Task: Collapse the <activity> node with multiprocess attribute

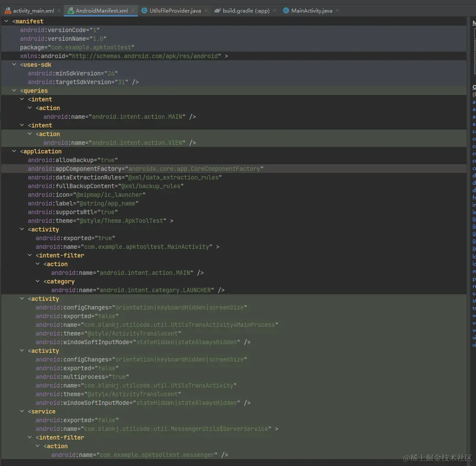Action: (x=22, y=351)
